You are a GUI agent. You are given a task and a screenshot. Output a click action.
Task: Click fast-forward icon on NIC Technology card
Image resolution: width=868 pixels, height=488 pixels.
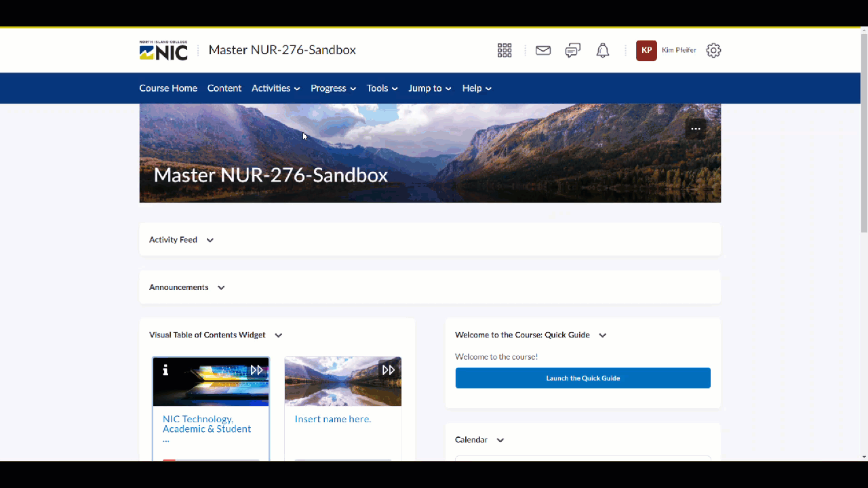[x=257, y=370]
